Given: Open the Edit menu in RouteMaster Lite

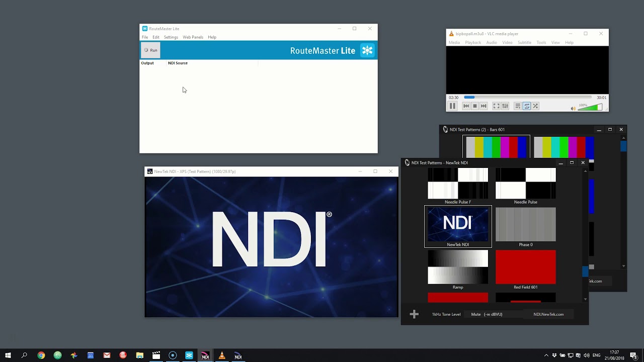Looking at the screenshot, I should 156,37.
